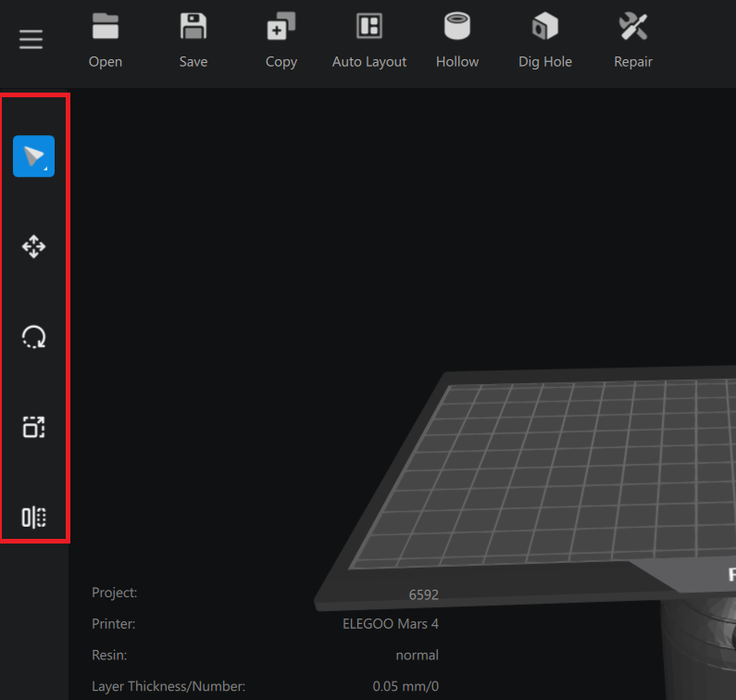Run Auto Layout on the build plate
Image resolution: width=736 pixels, height=700 pixels.
[369, 27]
